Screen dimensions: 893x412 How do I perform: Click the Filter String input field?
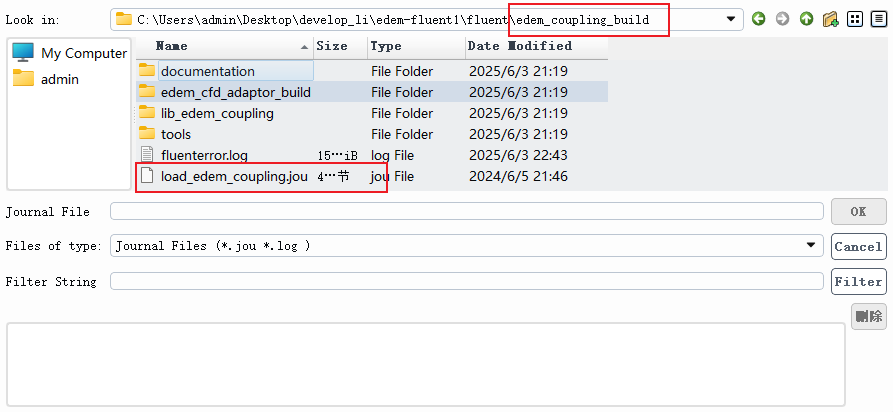coord(466,281)
